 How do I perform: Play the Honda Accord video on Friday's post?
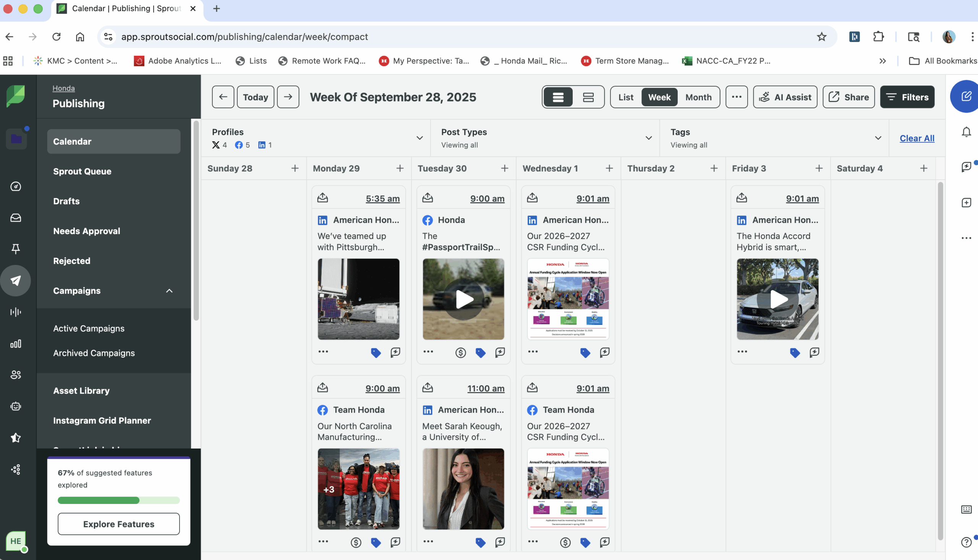click(x=778, y=299)
